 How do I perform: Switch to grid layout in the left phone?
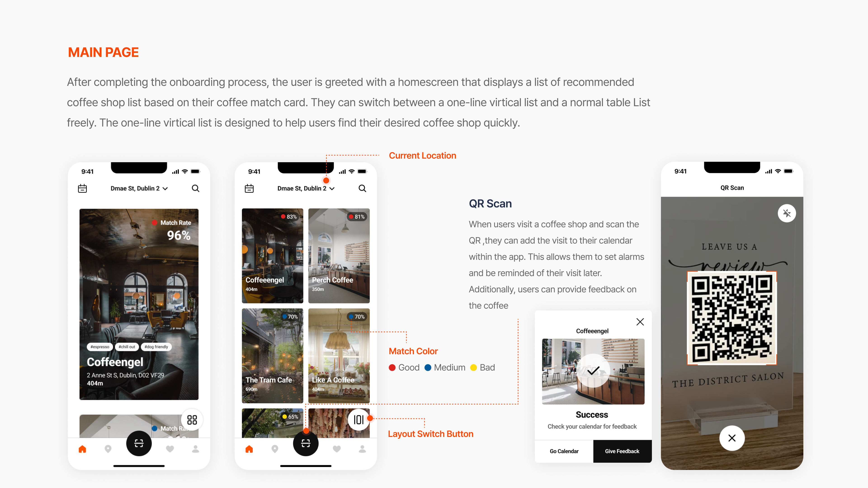coord(192,420)
